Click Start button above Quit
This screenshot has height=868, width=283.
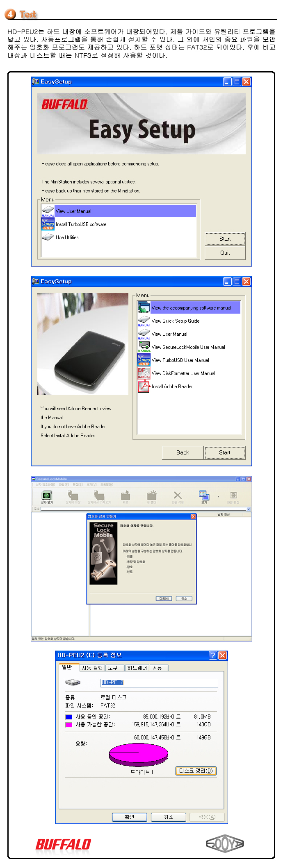pyautogui.click(x=225, y=239)
